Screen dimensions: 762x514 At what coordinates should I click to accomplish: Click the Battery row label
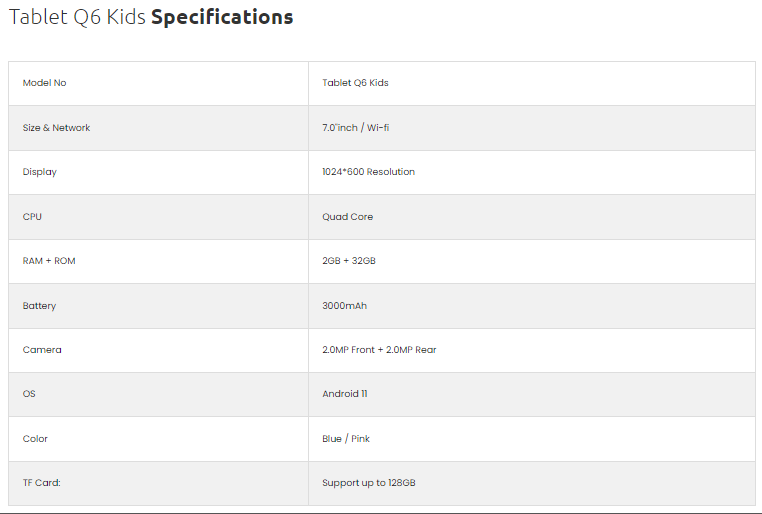pyautogui.click(x=40, y=306)
